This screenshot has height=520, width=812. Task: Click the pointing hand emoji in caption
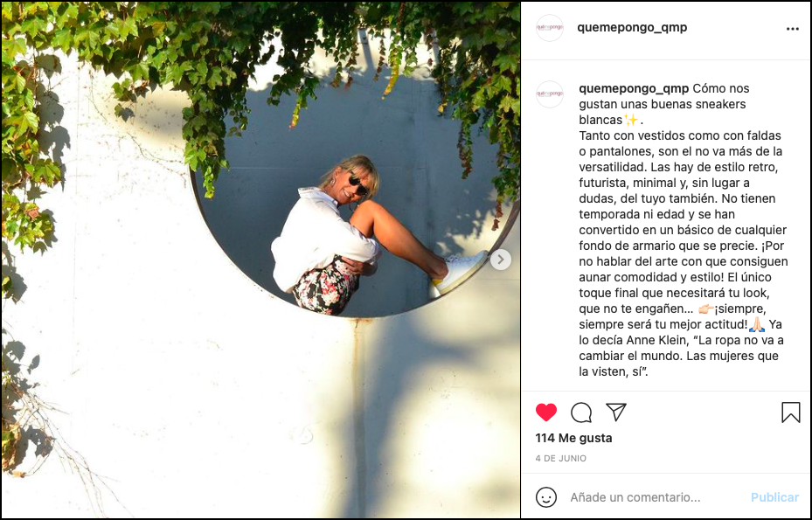pyautogui.click(x=706, y=309)
